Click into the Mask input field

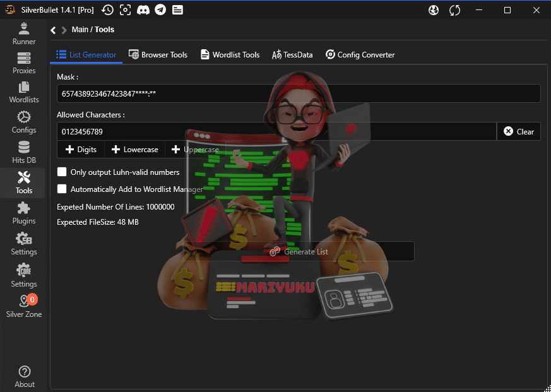(x=298, y=93)
